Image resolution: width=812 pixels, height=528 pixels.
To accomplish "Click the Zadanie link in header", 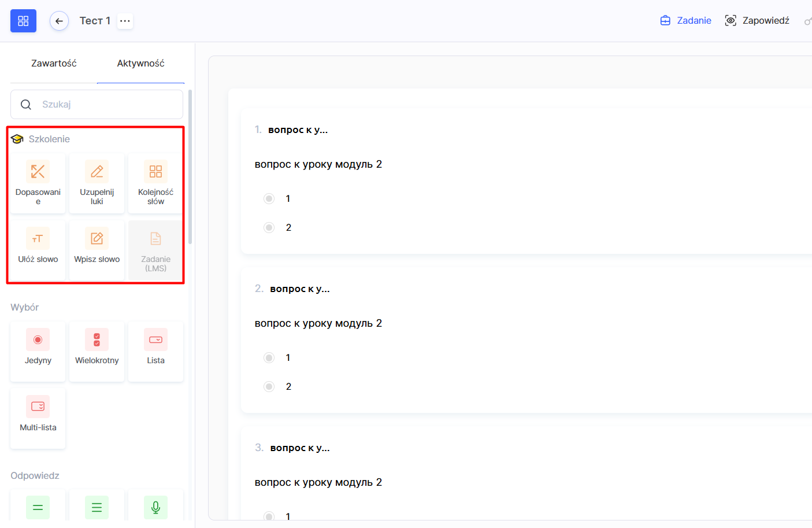I will [686, 21].
